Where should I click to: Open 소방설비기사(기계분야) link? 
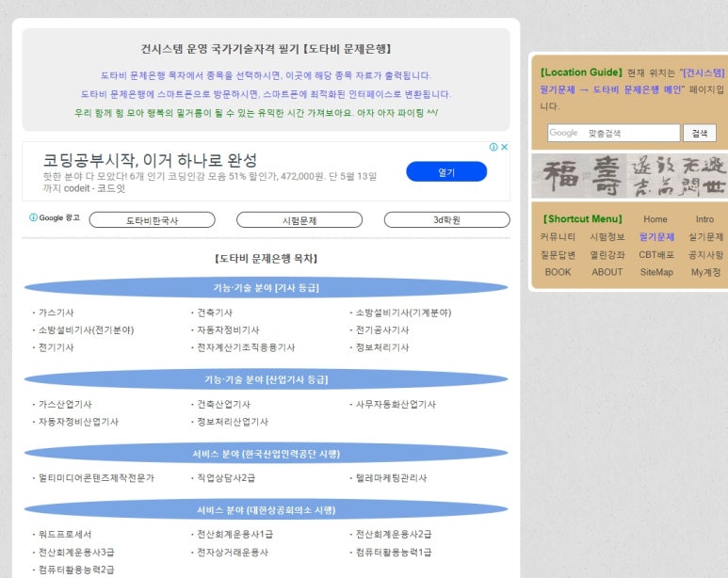(x=403, y=313)
